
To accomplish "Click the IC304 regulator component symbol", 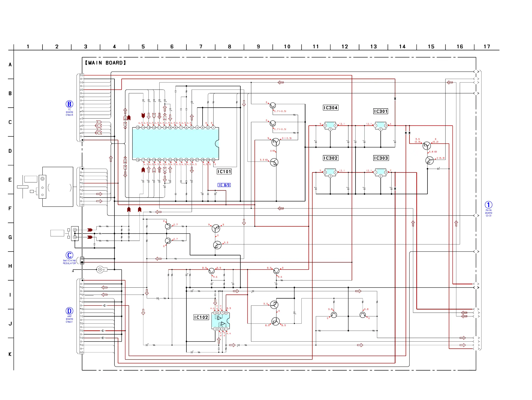I will [330, 125].
